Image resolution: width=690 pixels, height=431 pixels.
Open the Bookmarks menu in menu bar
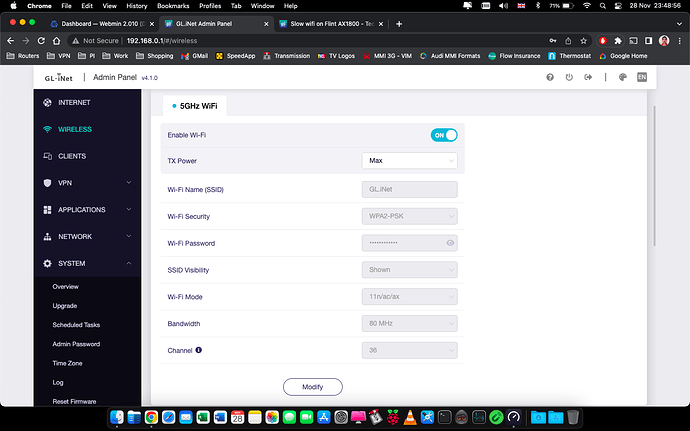point(173,6)
